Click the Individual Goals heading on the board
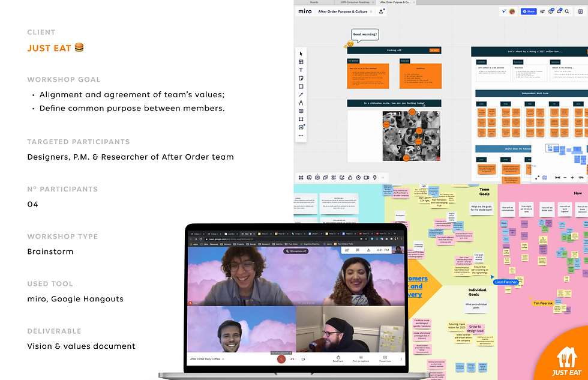588x380 pixels. point(477,292)
